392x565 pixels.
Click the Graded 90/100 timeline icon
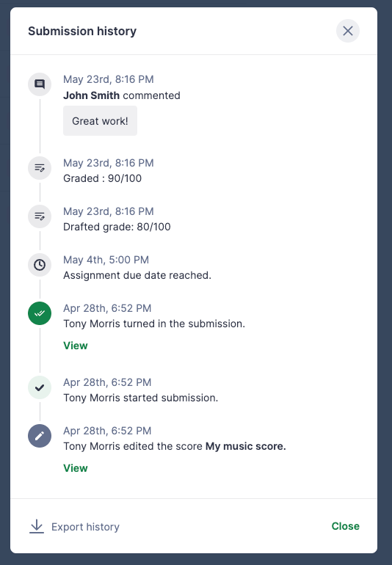tap(40, 168)
